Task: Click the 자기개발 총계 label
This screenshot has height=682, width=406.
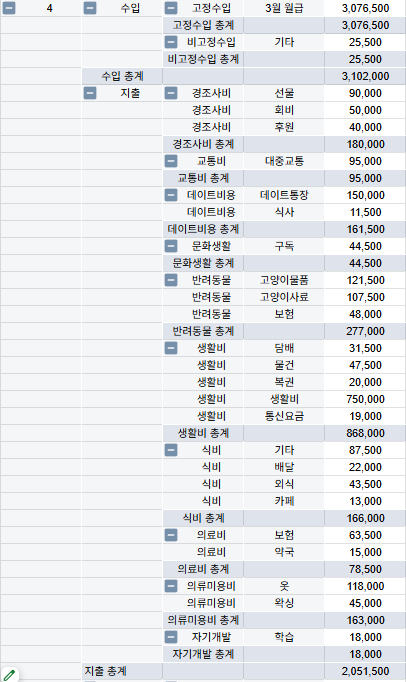Action: pos(203,654)
